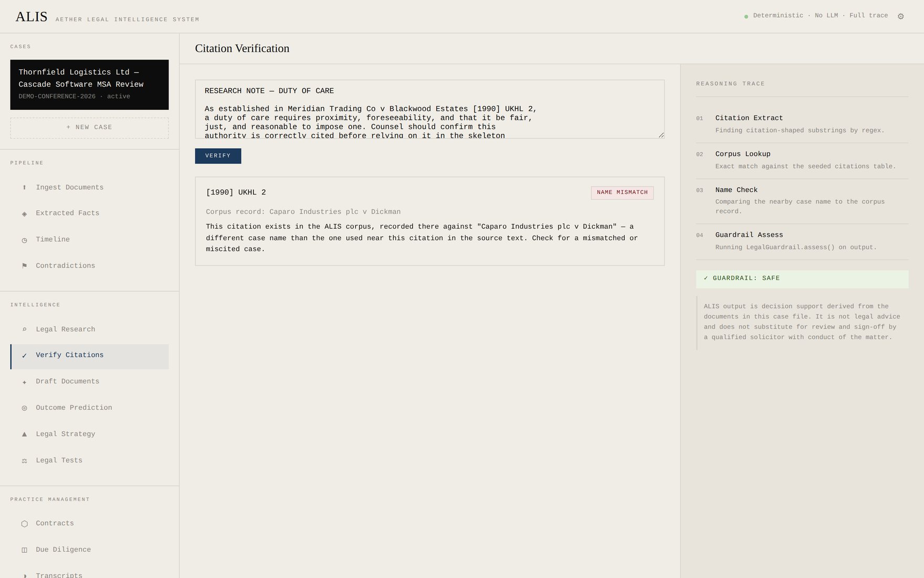This screenshot has height=578, width=924.
Task: Click the mismatch explanation paragraph
Action: coord(422,238)
